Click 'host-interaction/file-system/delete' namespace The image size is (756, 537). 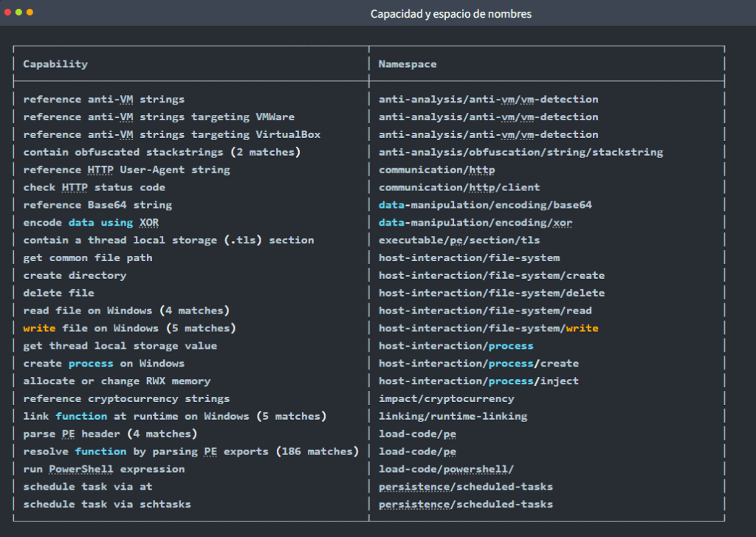pos(491,293)
